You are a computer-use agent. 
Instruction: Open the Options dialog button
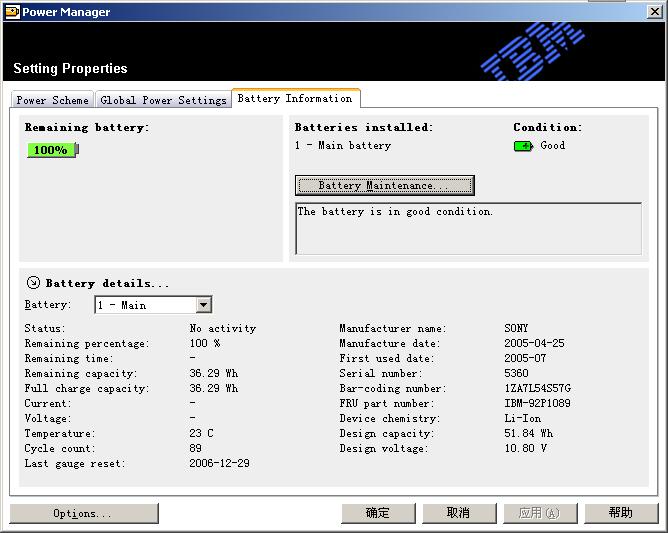[x=83, y=513]
